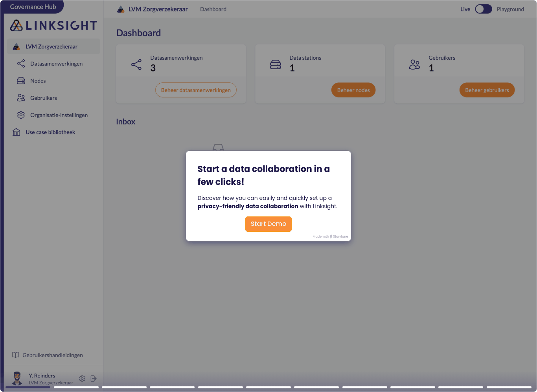Click the Y. Reinders avatar picture
This screenshot has height=392, width=537.
tap(17, 378)
